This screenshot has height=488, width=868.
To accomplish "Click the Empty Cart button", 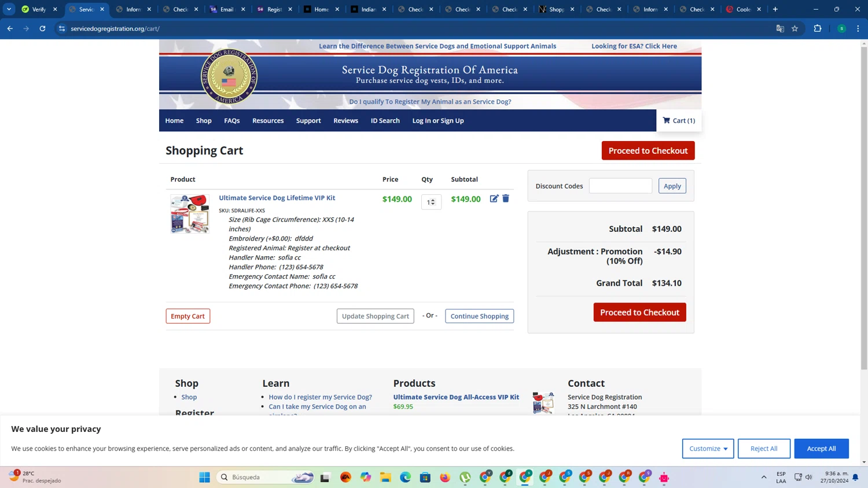I will (x=187, y=316).
